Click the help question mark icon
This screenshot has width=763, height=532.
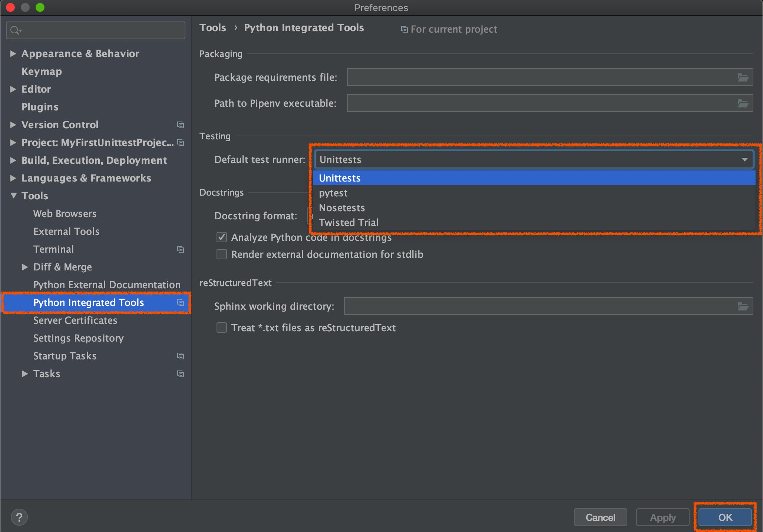point(19,517)
